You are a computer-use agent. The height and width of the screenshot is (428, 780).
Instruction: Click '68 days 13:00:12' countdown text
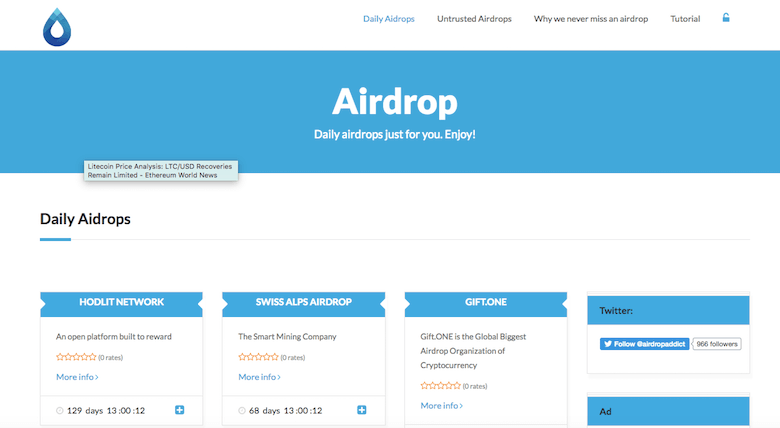tap(286, 411)
